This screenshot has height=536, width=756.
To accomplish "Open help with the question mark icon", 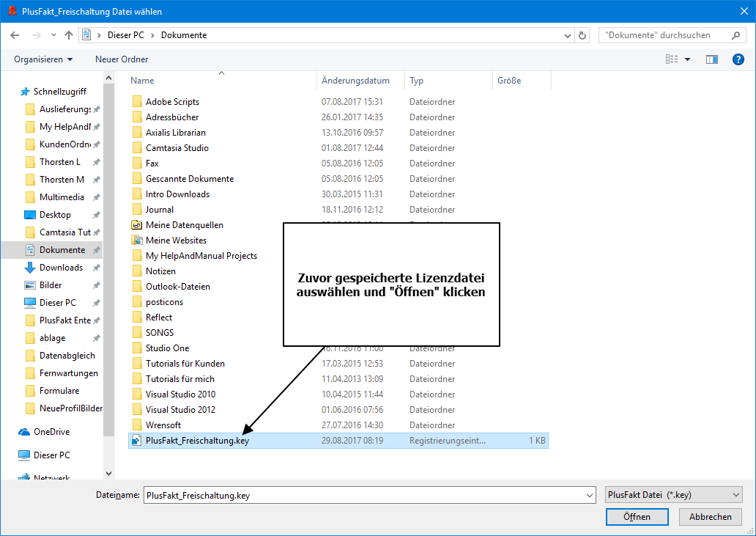I will pyautogui.click(x=738, y=59).
